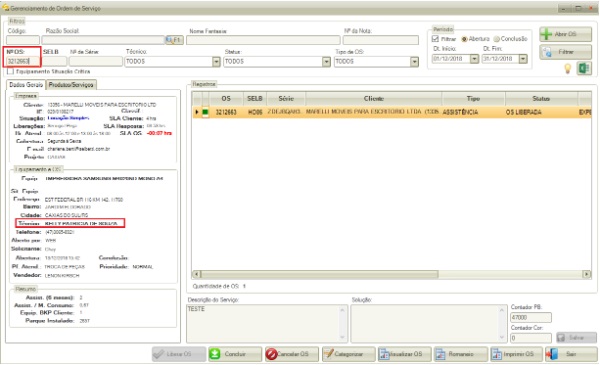Sort table by Status column header
600x365 pixels.
[541, 99]
